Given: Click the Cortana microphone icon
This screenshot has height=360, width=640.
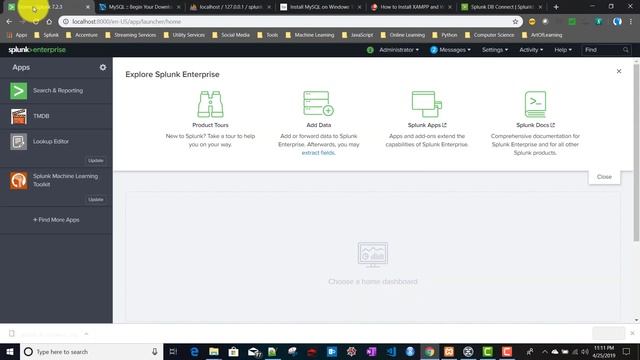Looking at the screenshot, I should [x=155, y=351].
